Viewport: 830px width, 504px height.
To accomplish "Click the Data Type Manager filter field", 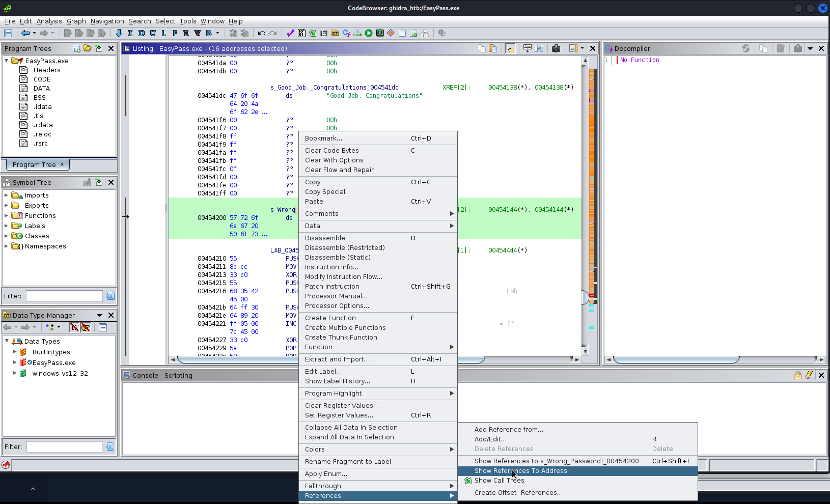I will click(64, 446).
